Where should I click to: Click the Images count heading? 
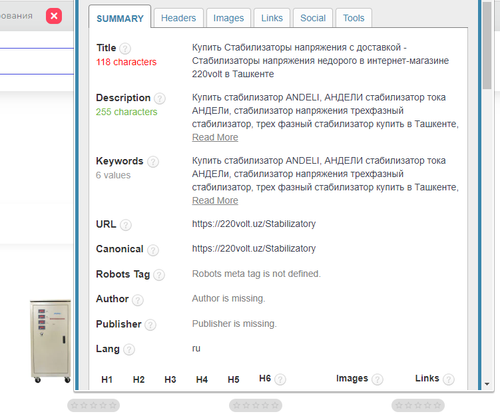pos(352,378)
